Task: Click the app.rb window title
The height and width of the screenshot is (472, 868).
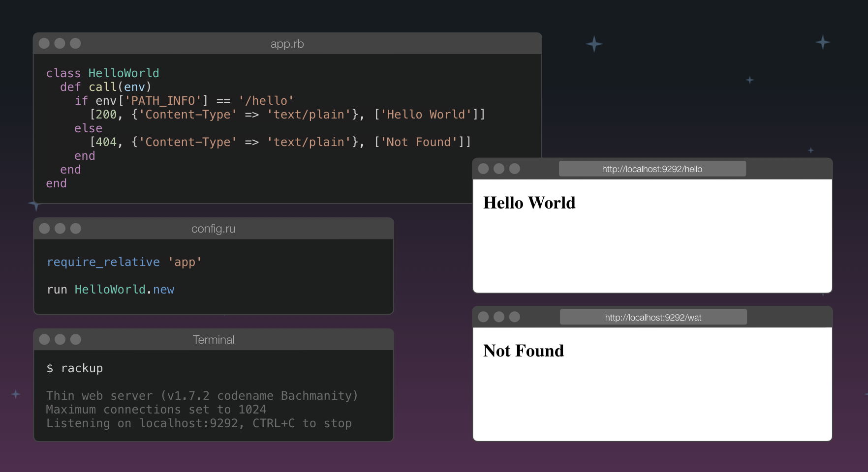Action: click(x=287, y=44)
